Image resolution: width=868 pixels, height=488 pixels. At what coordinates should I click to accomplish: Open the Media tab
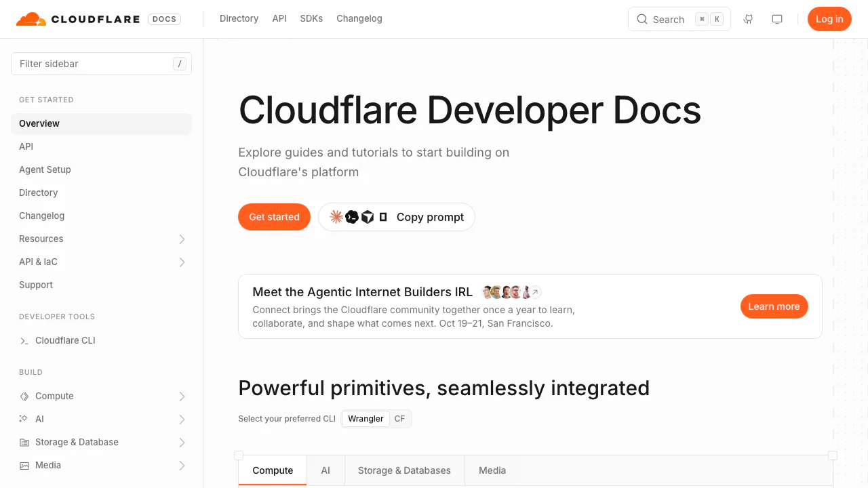(492, 470)
